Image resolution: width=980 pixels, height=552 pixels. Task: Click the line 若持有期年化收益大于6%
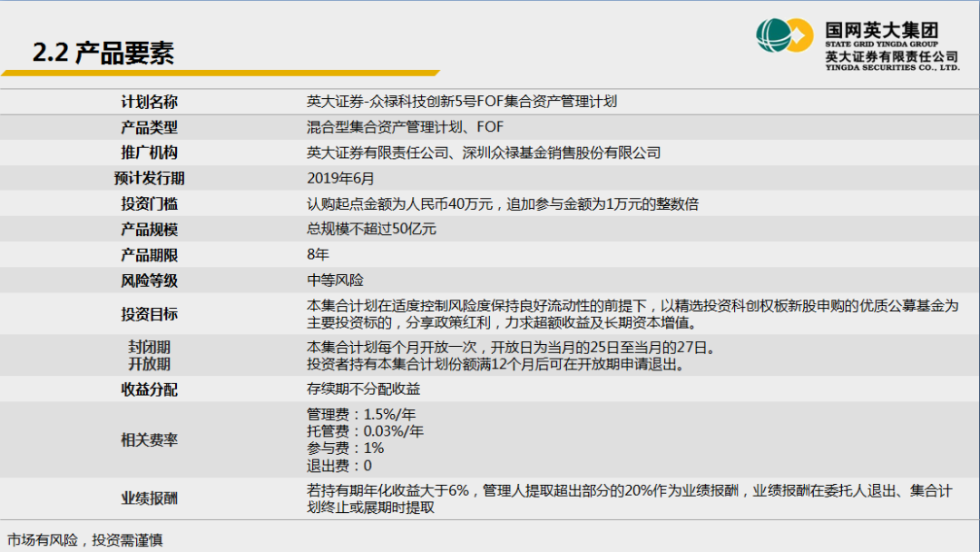[630, 491]
